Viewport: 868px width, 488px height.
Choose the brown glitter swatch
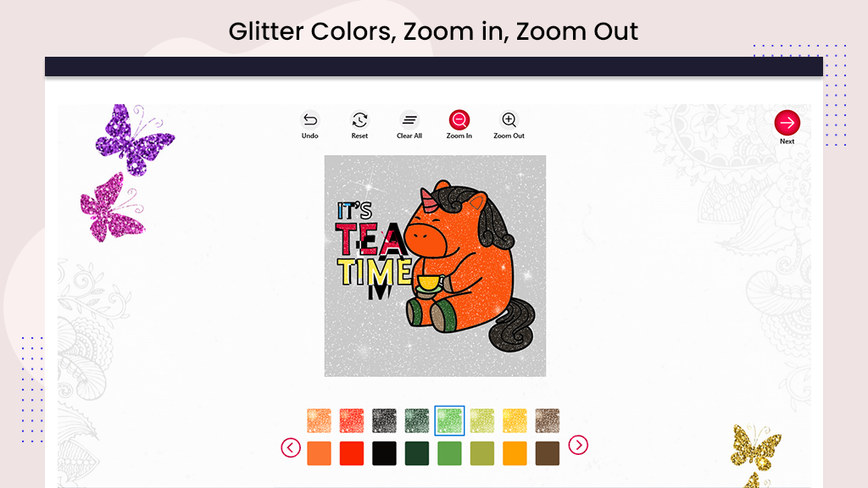[x=548, y=420]
